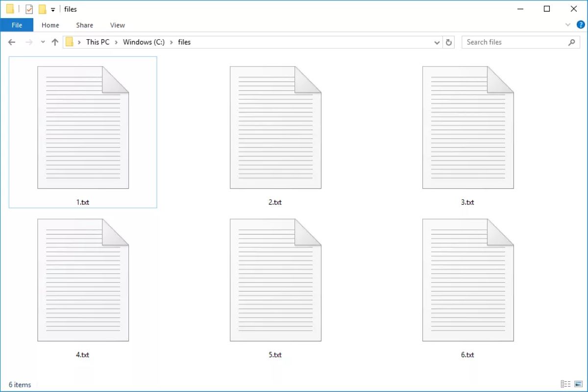Select the 3.txt file icon
The width and height of the screenshot is (588, 392).
pos(468,127)
